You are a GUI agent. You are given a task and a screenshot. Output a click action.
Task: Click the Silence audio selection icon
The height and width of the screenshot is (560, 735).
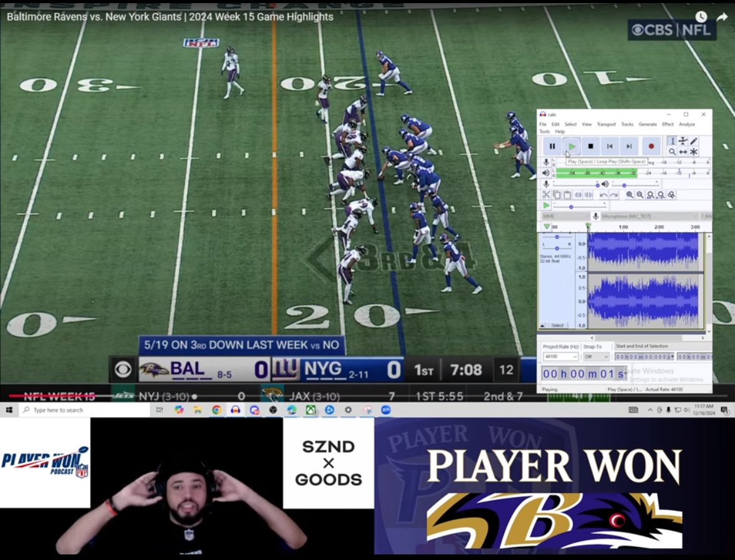(588, 195)
